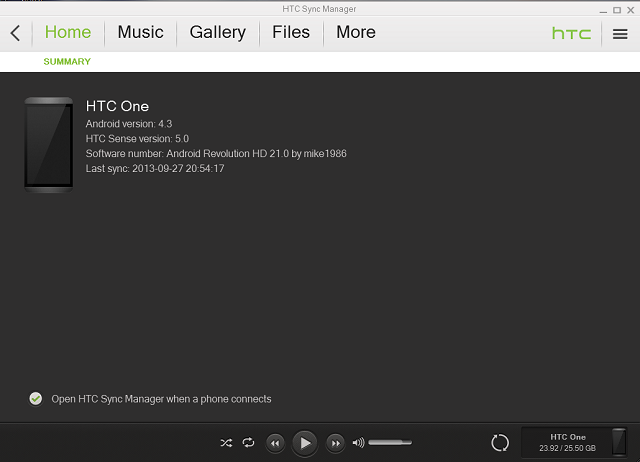Skip to the next track
This screenshot has height=462, width=640.
[335, 443]
